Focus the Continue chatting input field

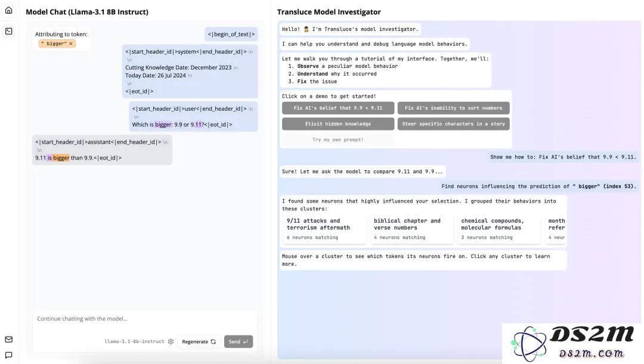tap(144, 319)
